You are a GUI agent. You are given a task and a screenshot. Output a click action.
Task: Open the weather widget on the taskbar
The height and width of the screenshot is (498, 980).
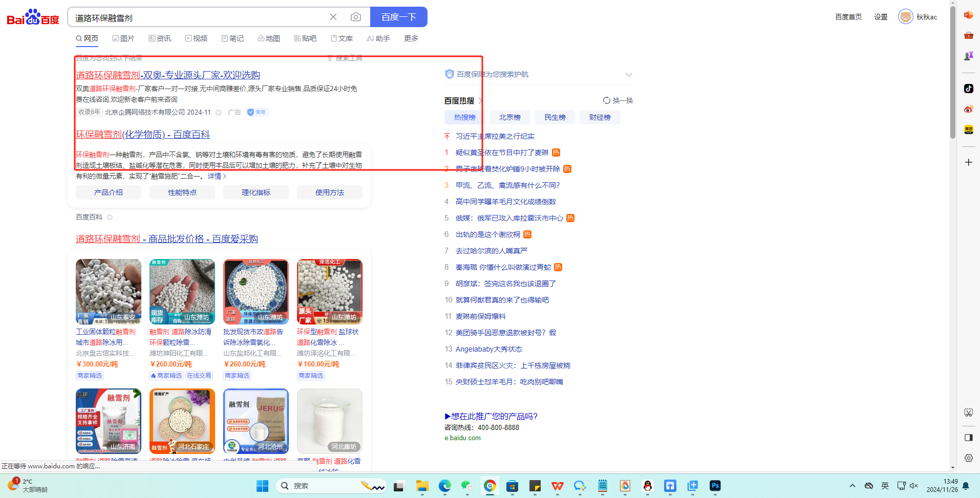28,485
